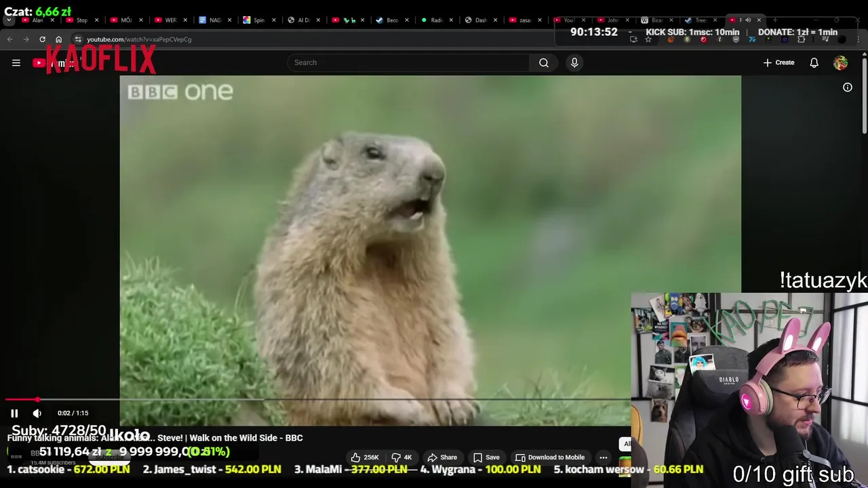The image size is (868, 488).
Task: Open the browser extensions puzzle icon
Action: point(801,39)
